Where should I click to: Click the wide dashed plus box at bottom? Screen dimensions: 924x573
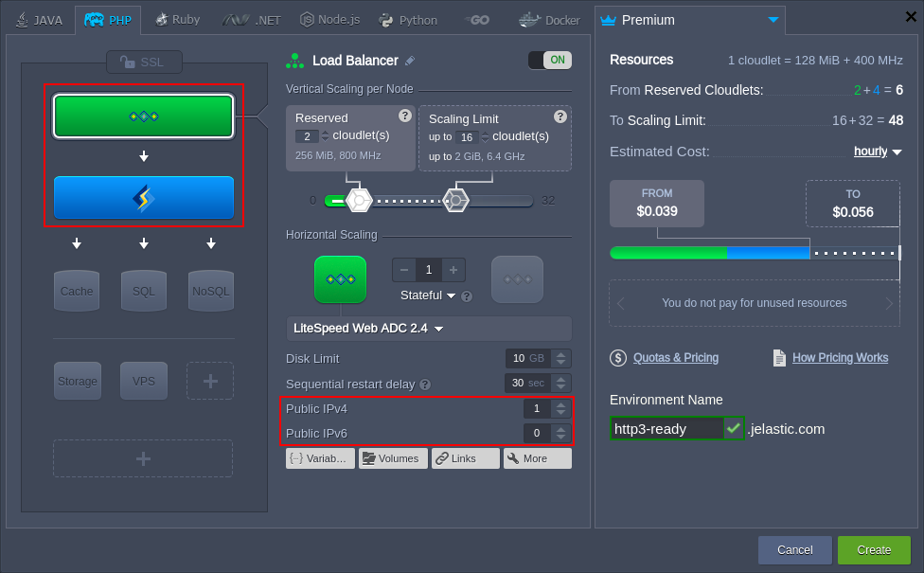[x=143, y=458]
